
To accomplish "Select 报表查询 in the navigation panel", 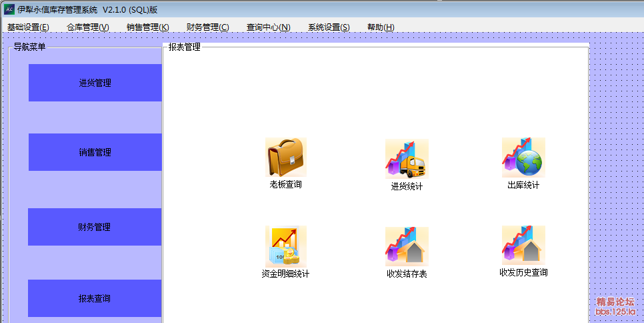I will tap(95, 298).
